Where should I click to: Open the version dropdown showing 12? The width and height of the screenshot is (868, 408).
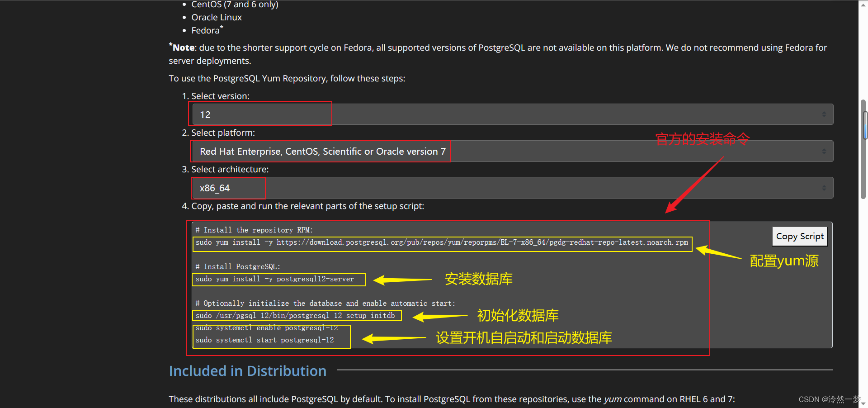(513, 114)
